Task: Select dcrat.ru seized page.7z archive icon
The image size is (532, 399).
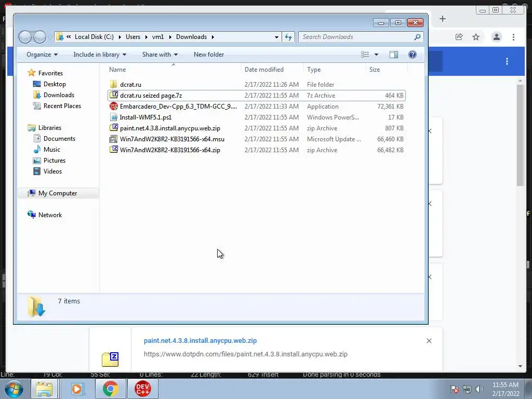Action: pyautogui.click(x=114, y=96)
